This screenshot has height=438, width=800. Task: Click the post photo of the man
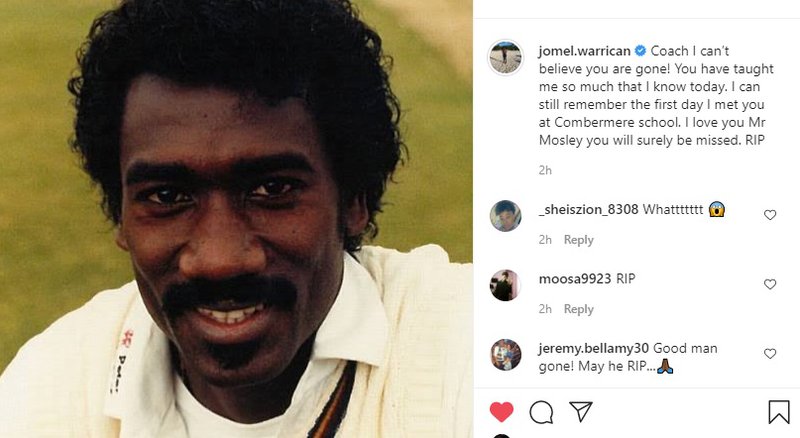[x=236, y=219]
